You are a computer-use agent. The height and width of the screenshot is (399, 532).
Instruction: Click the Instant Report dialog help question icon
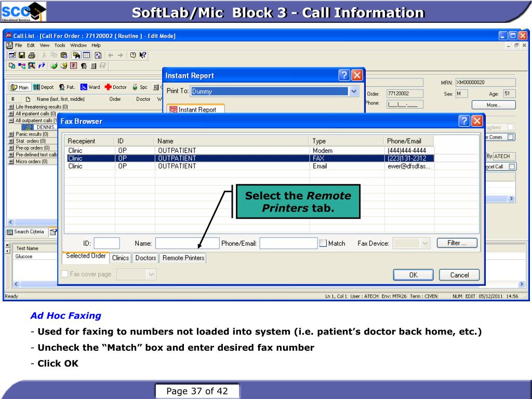pos(344,75)
